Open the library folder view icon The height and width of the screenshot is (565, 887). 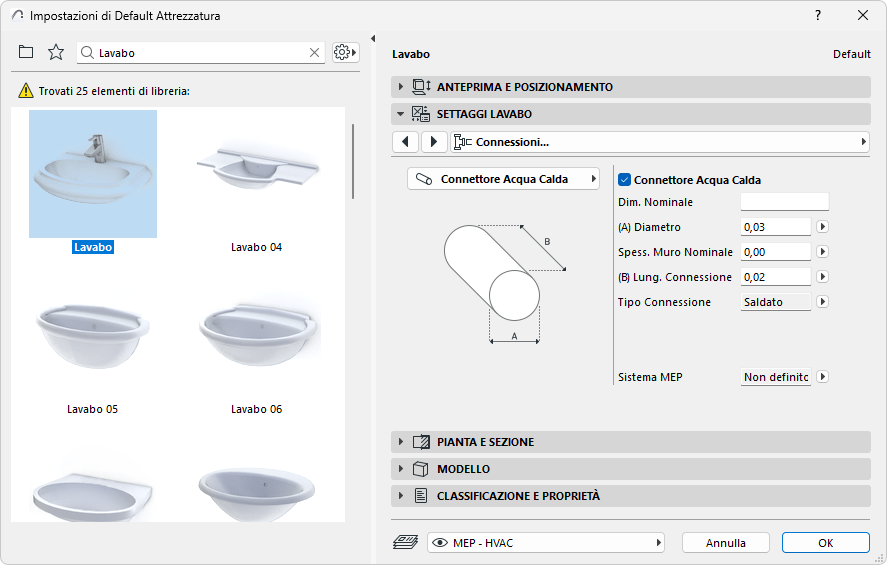pyautogui.click(x=26, y=52)
